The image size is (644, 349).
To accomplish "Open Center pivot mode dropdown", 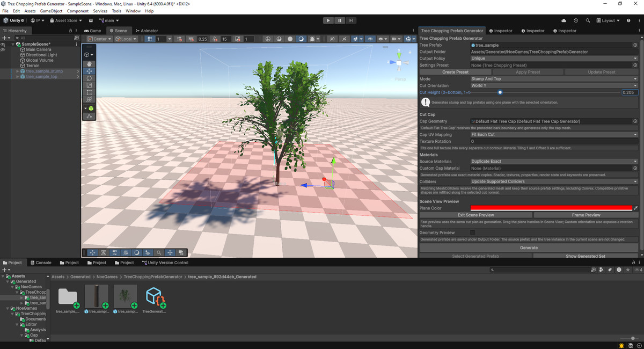I will (x=99, y=39).
